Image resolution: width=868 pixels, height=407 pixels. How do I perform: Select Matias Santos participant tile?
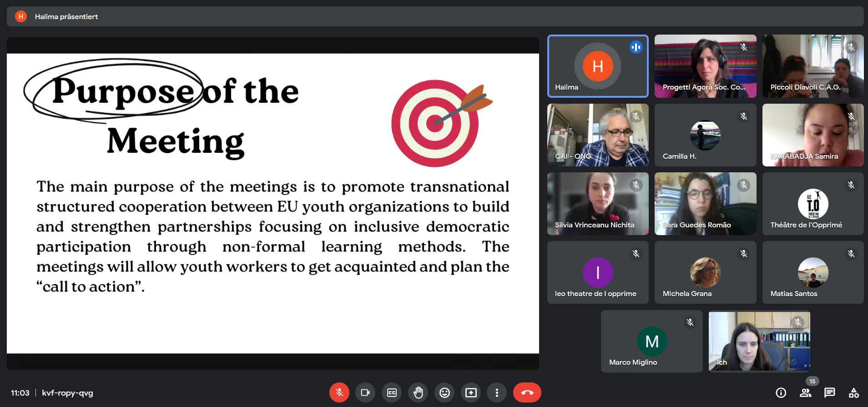click(813, 272)
